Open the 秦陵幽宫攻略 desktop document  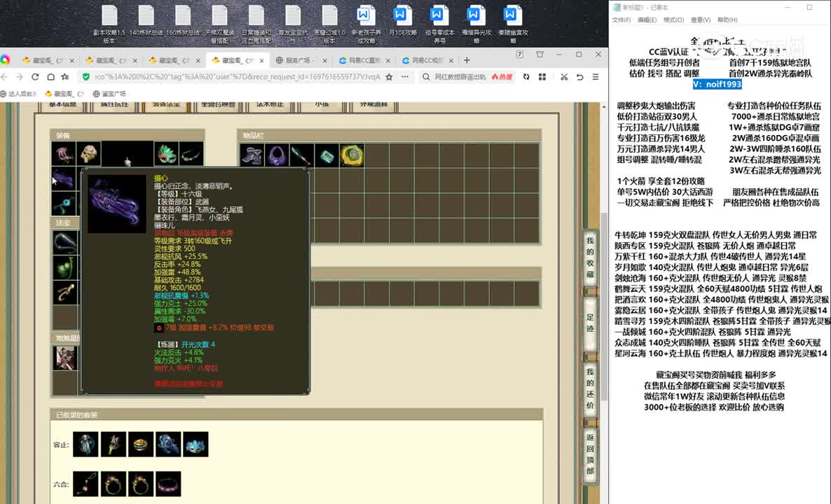(513, 24)
